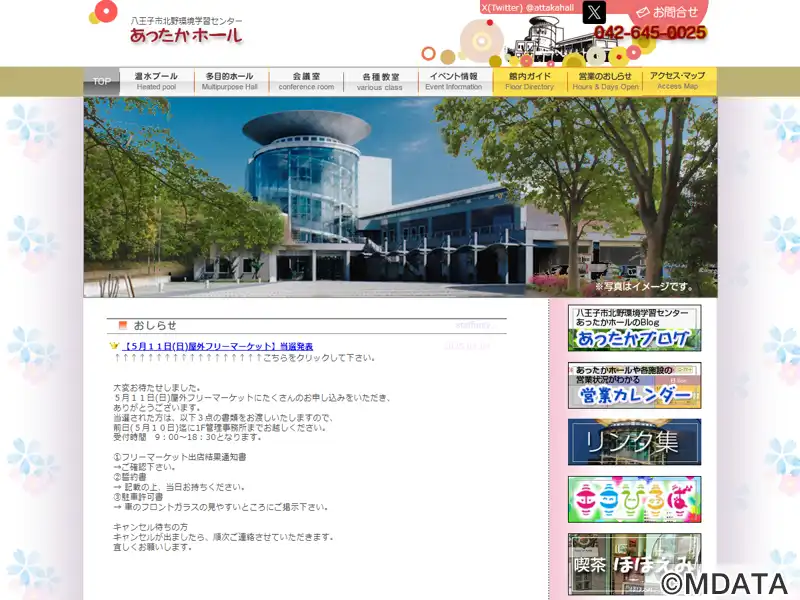This screenshot has height=600, width=800.
Task: Open the あったかブログ banner
Action: [x=634, y=328]
